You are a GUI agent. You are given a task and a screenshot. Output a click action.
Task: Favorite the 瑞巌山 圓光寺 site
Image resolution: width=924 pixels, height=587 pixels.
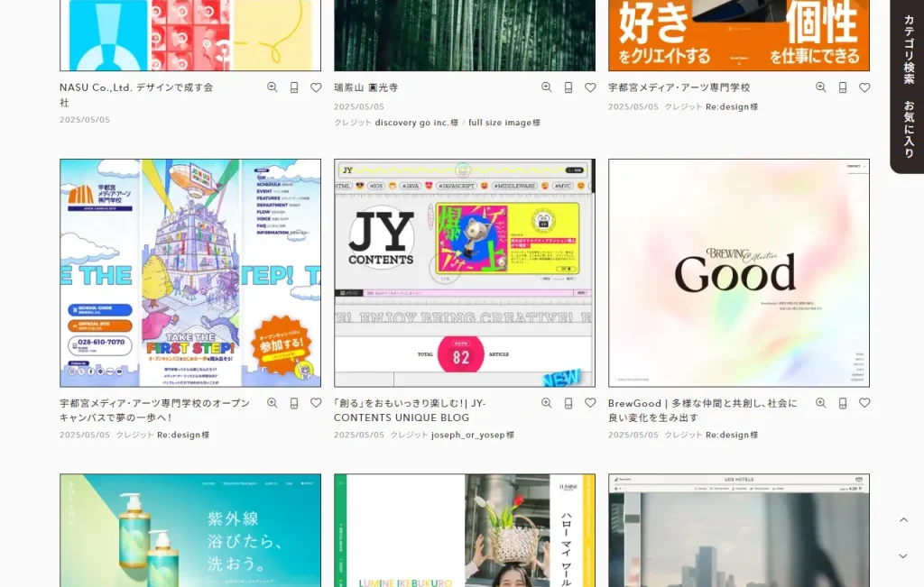tap(590, 87)
